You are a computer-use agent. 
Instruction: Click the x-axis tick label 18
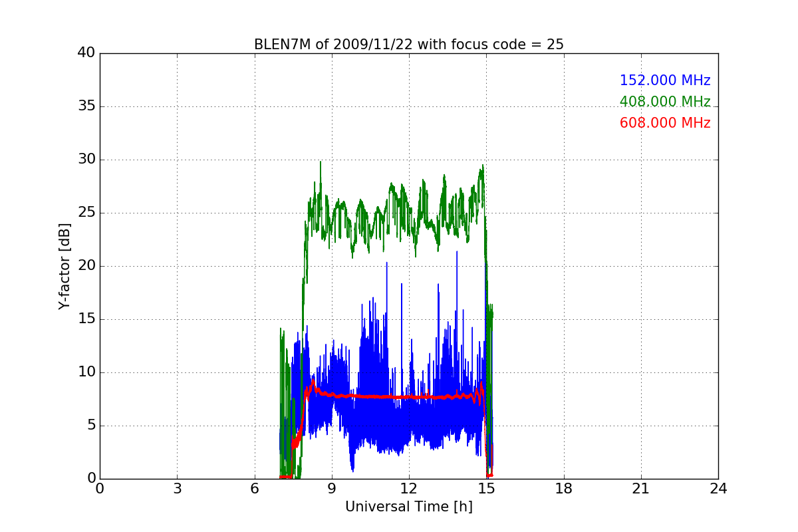[563, 489]
